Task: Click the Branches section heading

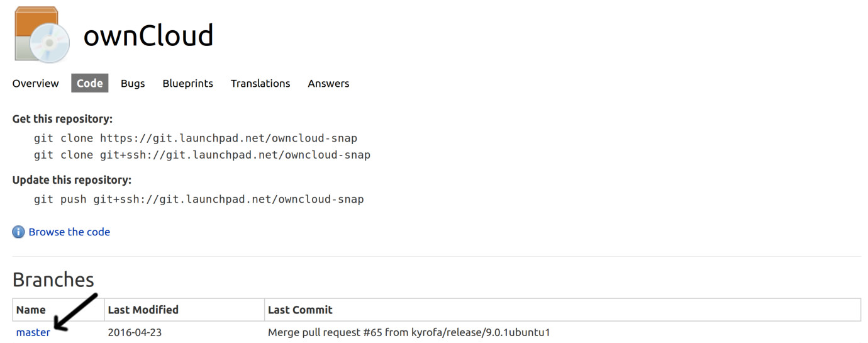Action: click(53, 279)
